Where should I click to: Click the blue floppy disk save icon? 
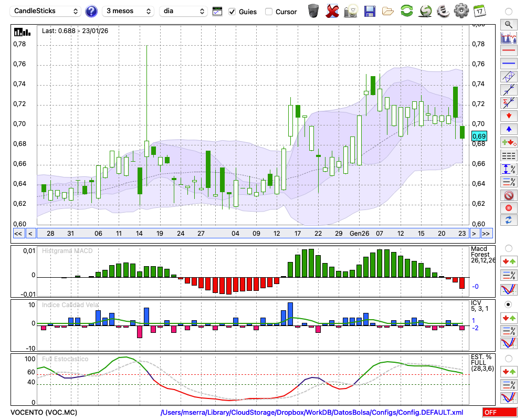[370, 11]
